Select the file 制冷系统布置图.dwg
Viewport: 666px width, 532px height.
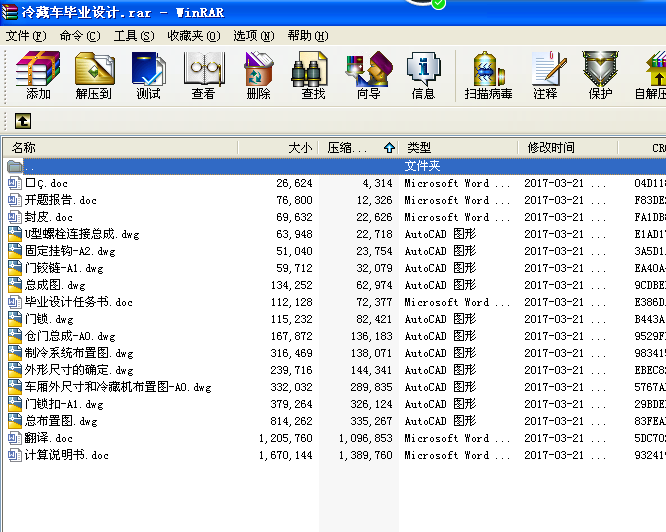(x=79, y=353)
